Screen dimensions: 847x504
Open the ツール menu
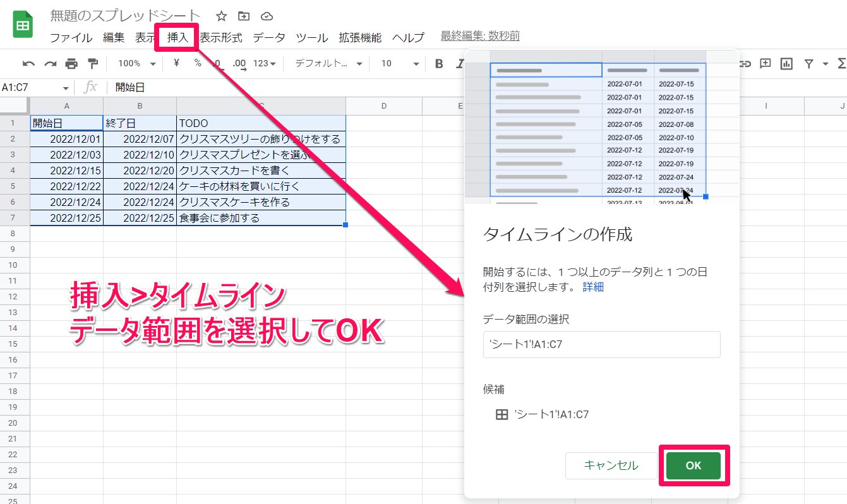tap(312, 37)
